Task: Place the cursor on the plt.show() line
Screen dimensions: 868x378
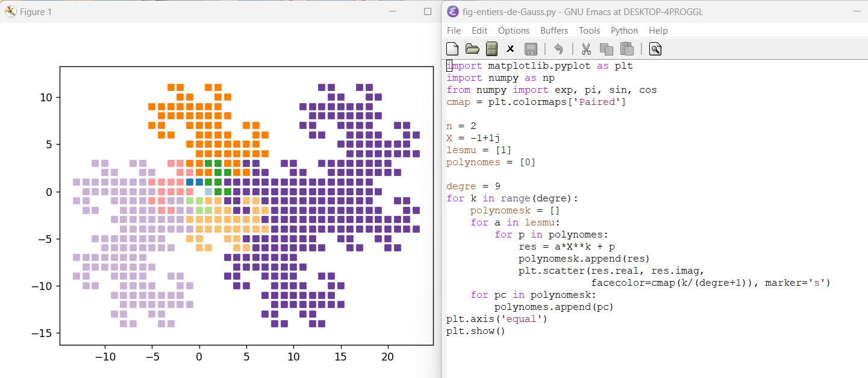Action: pyautogui.click(x=475, y=331)
